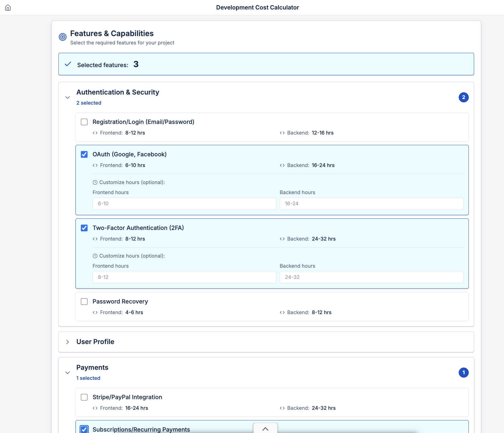
Task: Click the clock icon in 2FA customize hours section
Action: point(95,256)
